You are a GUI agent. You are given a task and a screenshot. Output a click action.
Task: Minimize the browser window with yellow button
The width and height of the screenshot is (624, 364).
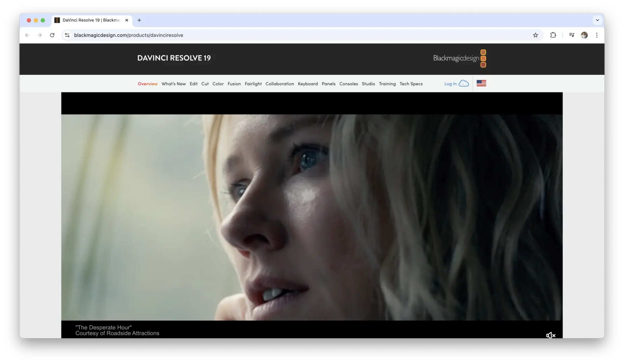click(x=36, y=20)
